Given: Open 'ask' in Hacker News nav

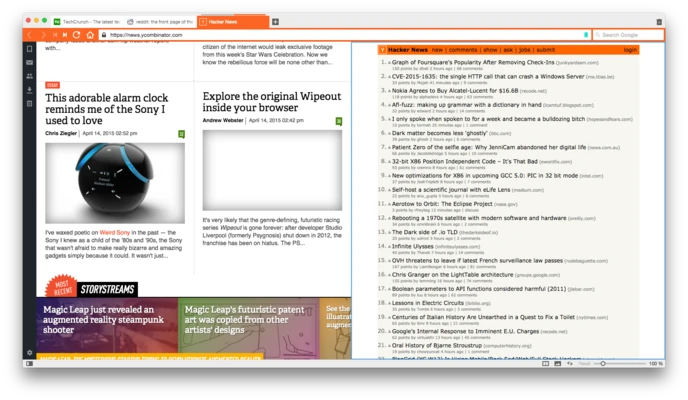Looking at the screenshot, I should (508, 50).
